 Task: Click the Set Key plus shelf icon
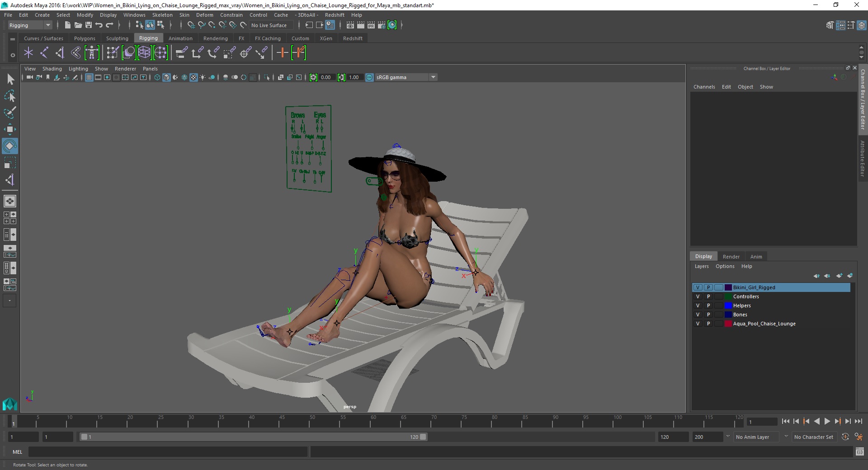(283, 53)
